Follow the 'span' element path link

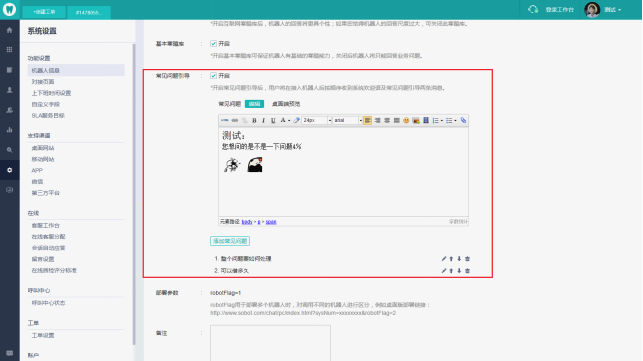271,222
